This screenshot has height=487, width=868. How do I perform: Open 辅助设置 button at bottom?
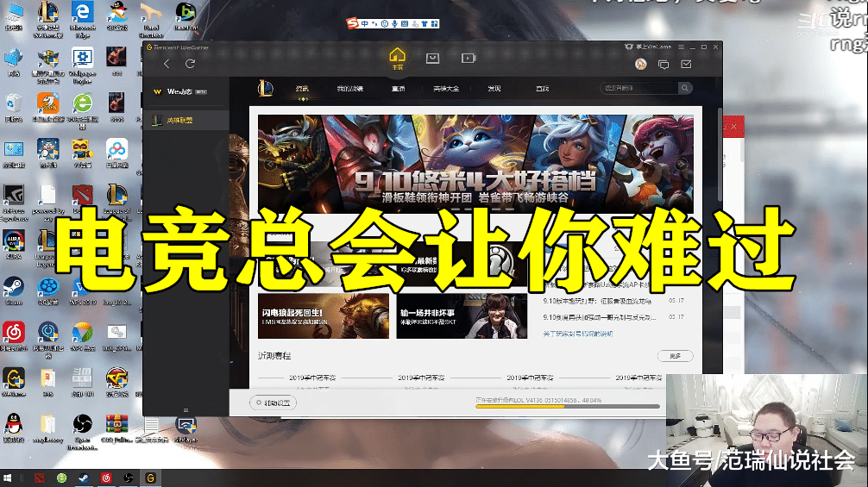coord(273,403)
